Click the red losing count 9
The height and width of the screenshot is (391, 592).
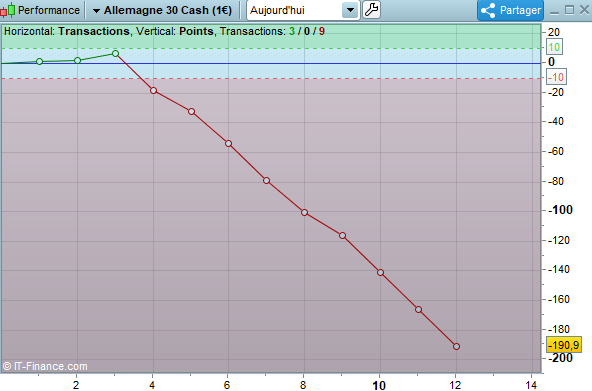coord(322,31)
